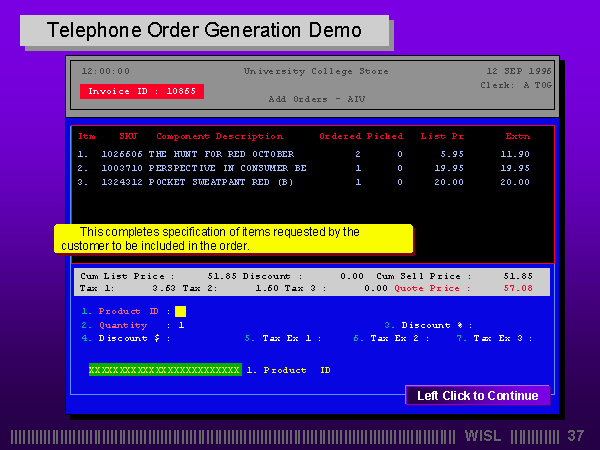Click the red Invoice ID 10865 badge
The height and width of the screenshot is (450, 600).
point(141,91)
